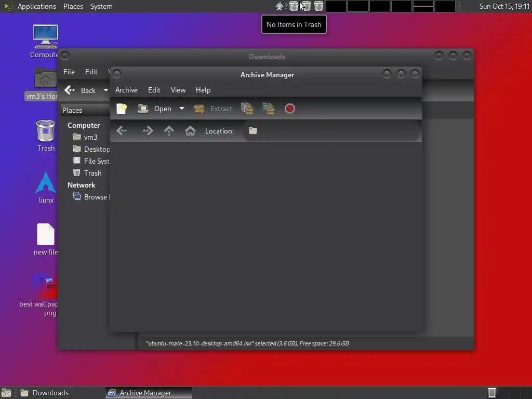This screenshot has height=399, width=532.
Task: Open the Edit menu in Downloads window
Action: 91,72
